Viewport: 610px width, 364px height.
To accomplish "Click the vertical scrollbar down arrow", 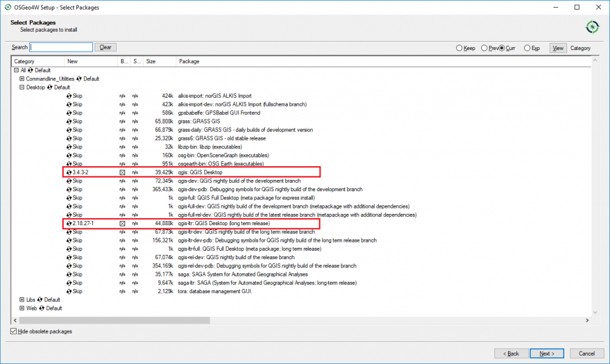I will click(x=595, y=312).
